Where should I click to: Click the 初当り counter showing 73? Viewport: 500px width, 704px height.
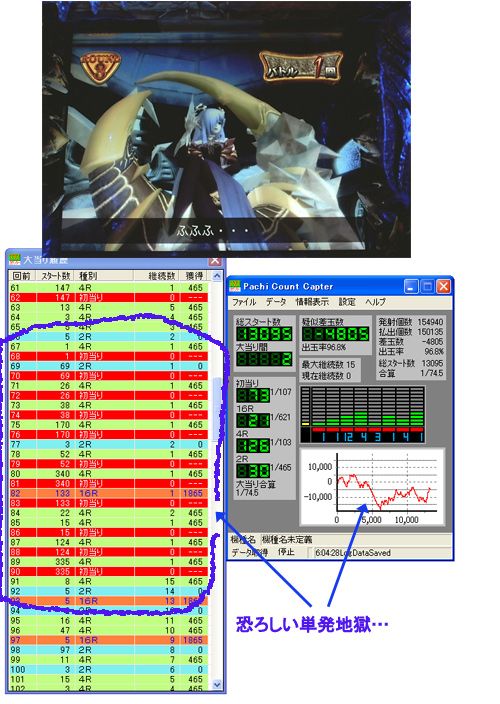point(253,395)
